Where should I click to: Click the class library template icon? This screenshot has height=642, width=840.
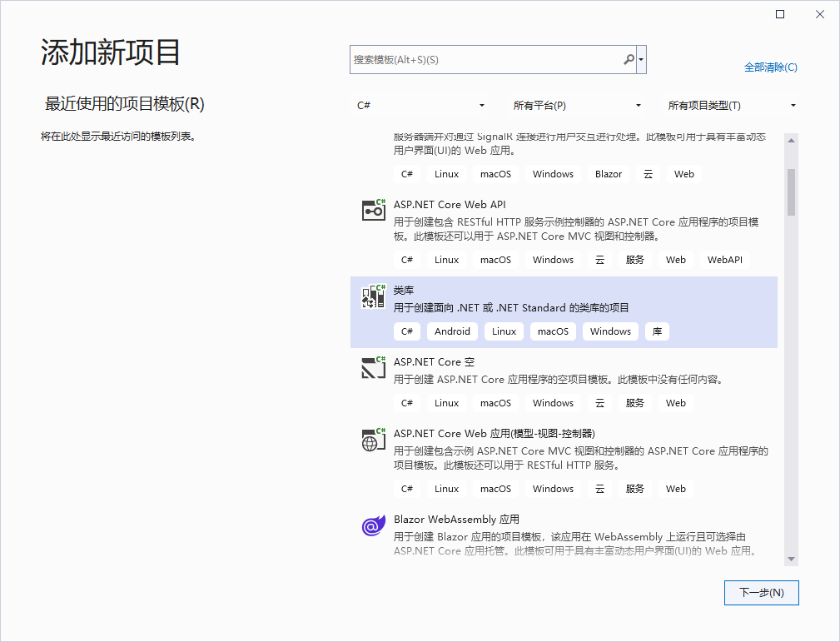(x=374, y=296)
